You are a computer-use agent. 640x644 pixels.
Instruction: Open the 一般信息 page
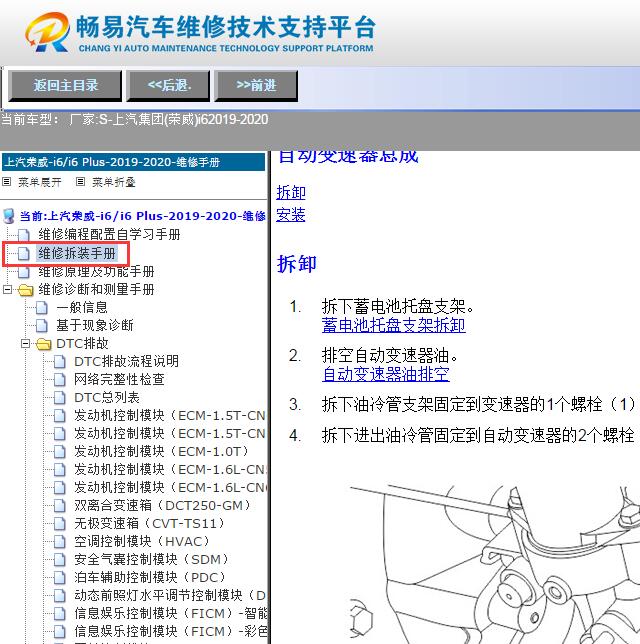point(82,307)
